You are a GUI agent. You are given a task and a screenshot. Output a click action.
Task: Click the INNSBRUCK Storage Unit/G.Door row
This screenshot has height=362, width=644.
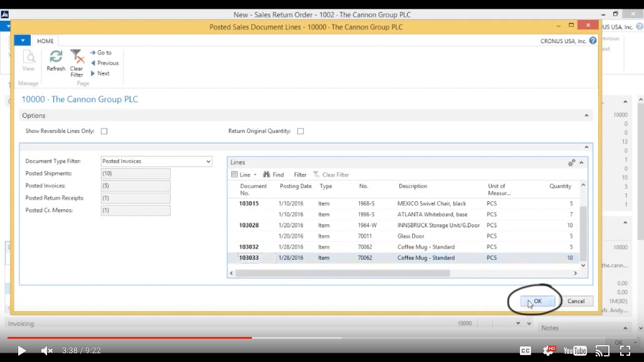click(x=404, y=225)
